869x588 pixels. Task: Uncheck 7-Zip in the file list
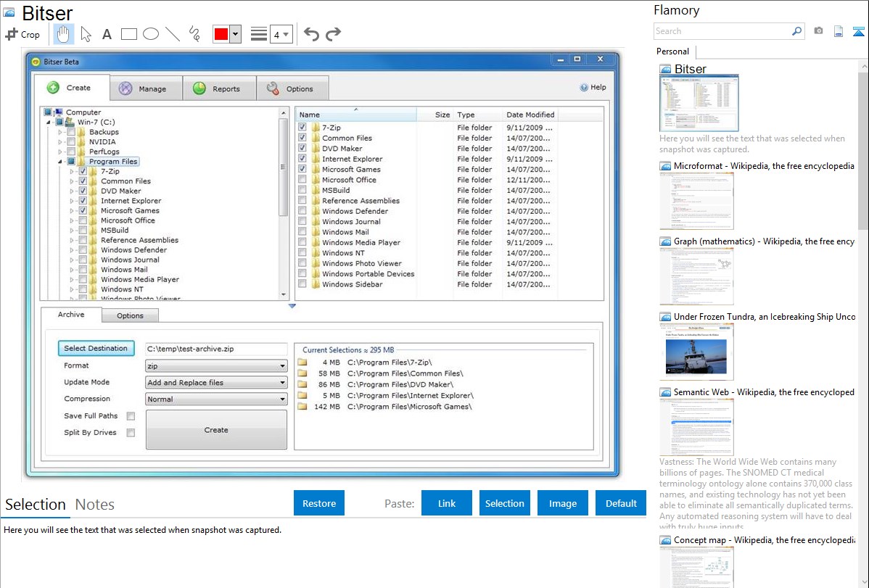coord(302,127)
